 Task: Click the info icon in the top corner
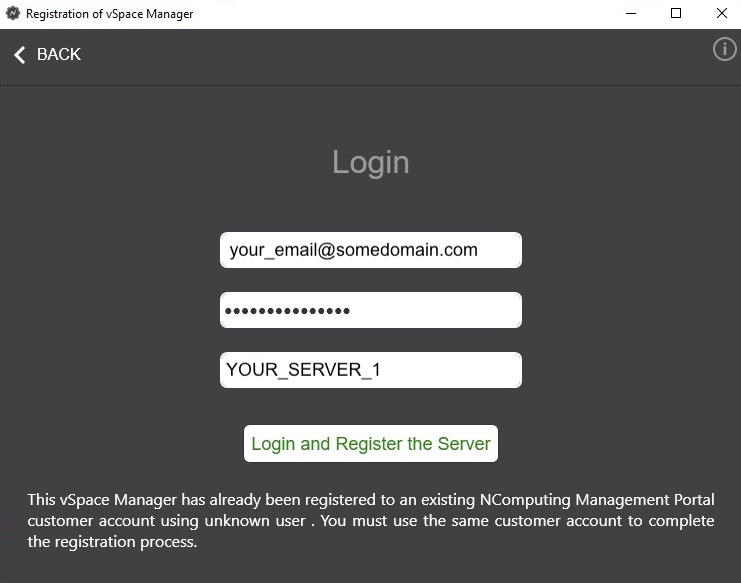point(724,49)
